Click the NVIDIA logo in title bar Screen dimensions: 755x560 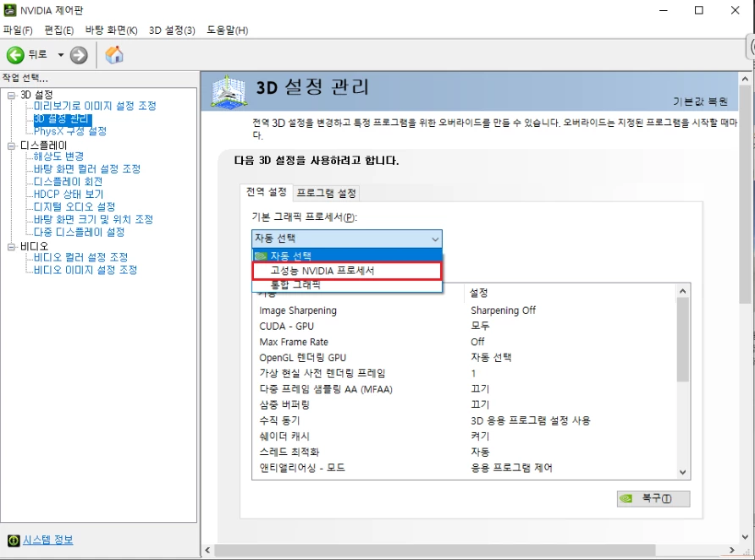coord(9,10)
